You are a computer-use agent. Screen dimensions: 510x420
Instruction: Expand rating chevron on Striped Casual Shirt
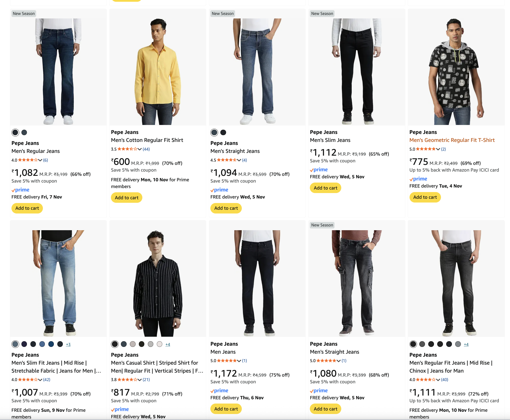[x=140, y=380]
